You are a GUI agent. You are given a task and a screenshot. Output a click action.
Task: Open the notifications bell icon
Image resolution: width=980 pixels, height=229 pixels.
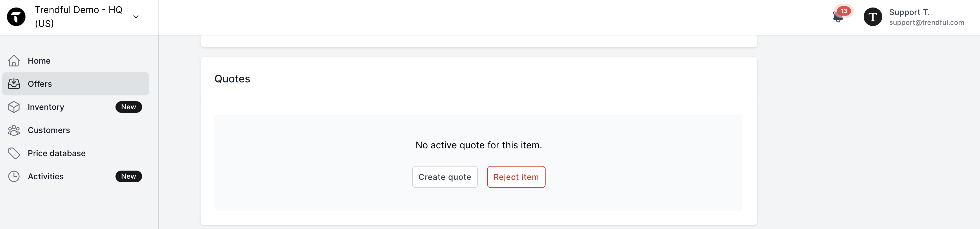[x=838, y=17]
